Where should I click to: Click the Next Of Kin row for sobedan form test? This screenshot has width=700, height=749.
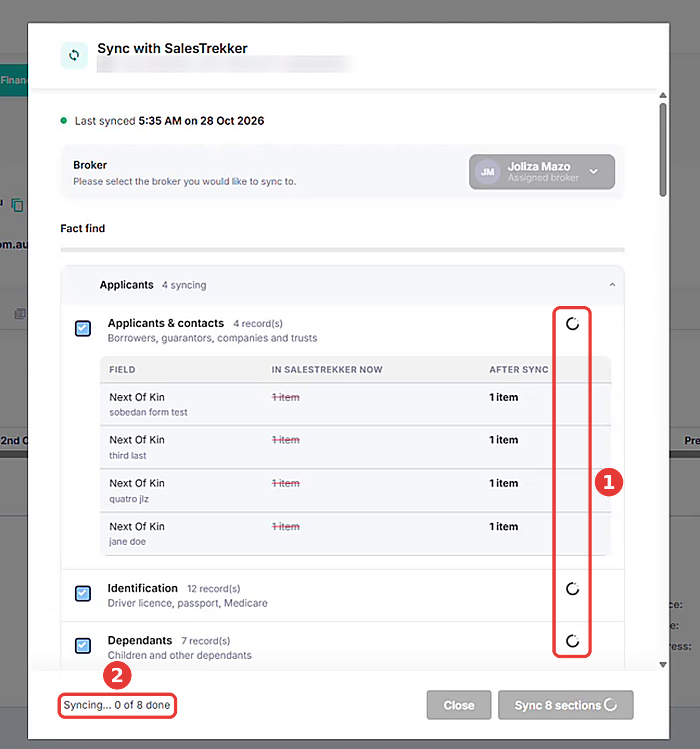pos(355,404)
